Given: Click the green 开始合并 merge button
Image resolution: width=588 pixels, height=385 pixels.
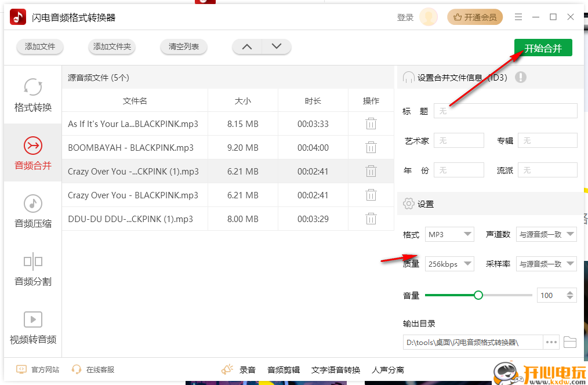Looking at the screenshot, I should tap(543, 48).
